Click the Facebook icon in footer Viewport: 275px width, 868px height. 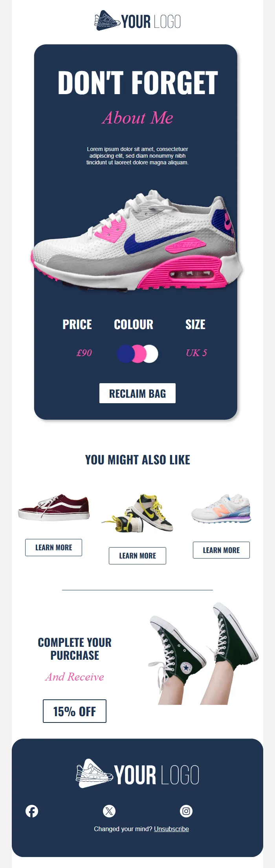point(32,811)
